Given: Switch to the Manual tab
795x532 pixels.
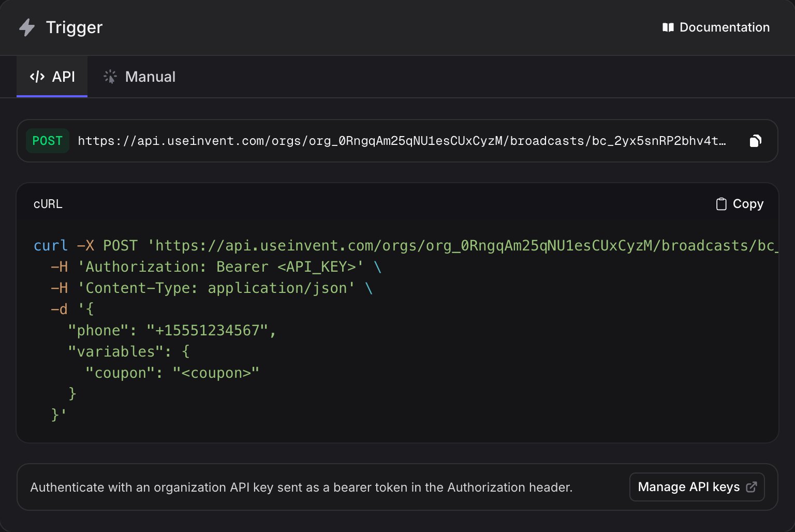Looking at the screenshot, I should pos(140,77).
